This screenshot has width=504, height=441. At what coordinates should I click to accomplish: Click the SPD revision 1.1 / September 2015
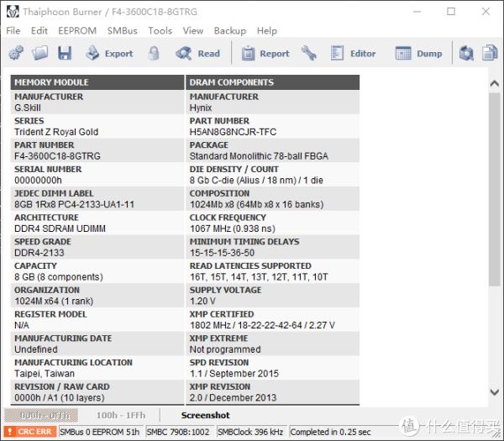[x=234, y=373]
